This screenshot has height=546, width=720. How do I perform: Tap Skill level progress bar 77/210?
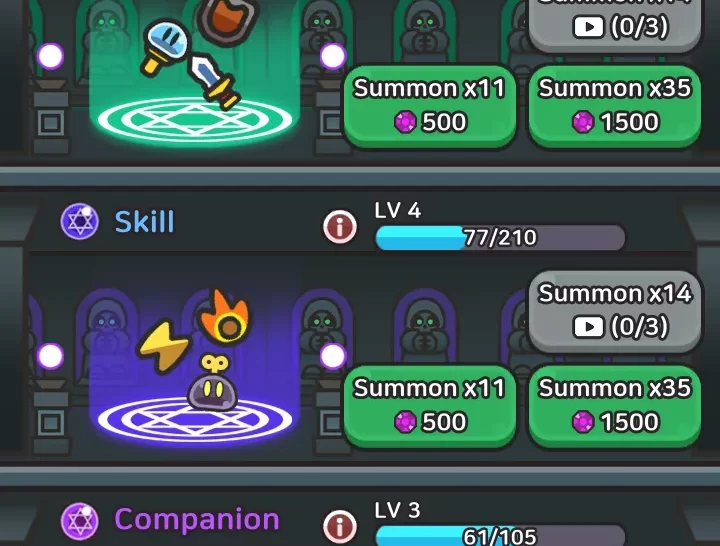pyautogui.click(x=501, y=237)
